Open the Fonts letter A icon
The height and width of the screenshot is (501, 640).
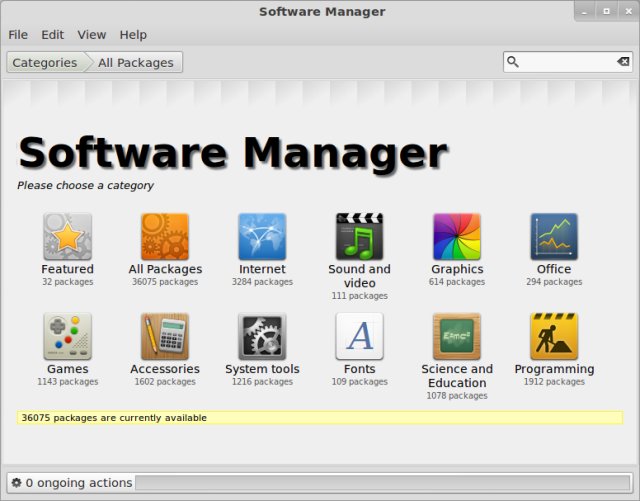359,336
